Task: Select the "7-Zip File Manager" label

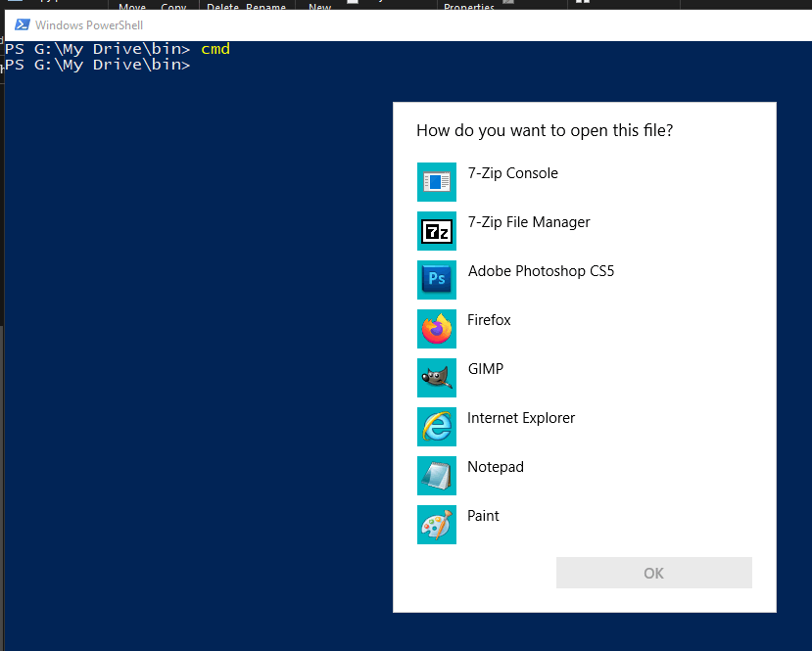Action: point(529,222)
